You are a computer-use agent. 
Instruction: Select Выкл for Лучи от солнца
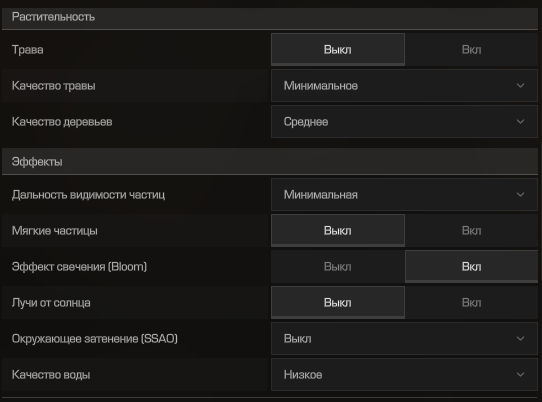tap(338, 302)
